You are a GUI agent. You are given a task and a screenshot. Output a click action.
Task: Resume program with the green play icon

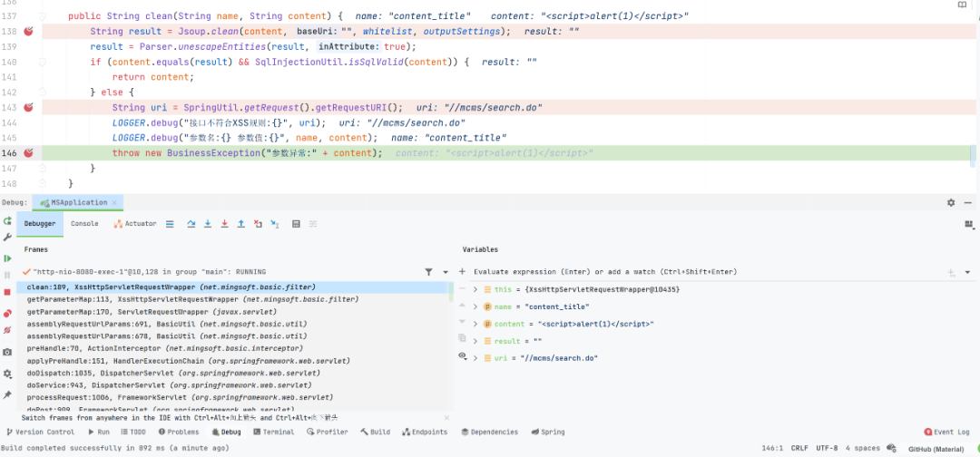7,258
